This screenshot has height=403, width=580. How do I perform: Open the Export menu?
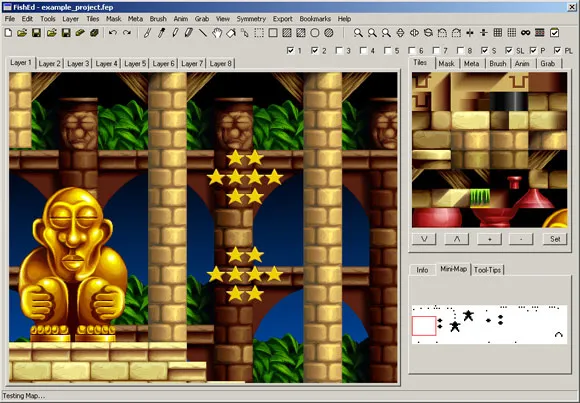[x=283, y=19]
